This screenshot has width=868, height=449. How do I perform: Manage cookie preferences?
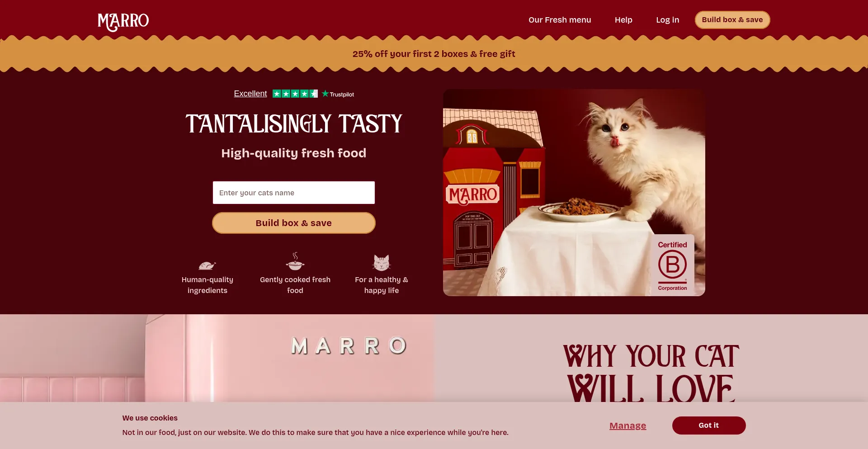pyautogui.click(x=627, y=425)
